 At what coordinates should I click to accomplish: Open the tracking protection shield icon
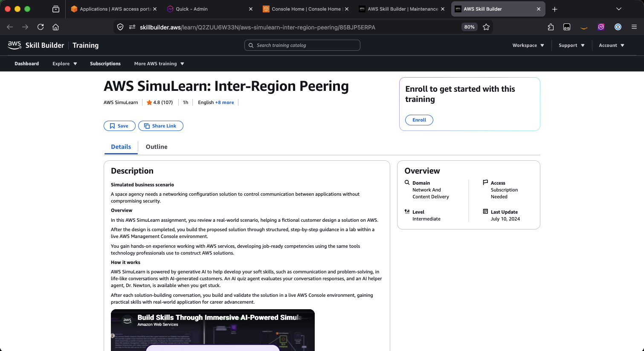click(x=120, y=27)
